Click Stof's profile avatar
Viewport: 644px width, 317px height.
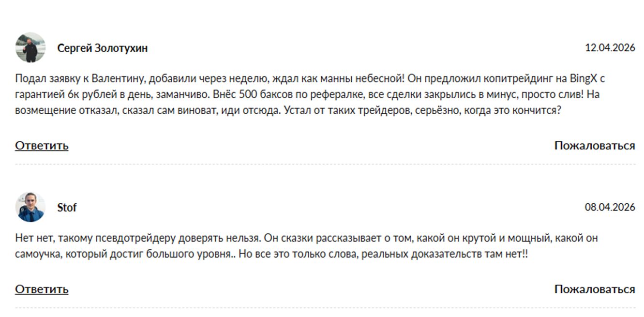pos(30,207)
